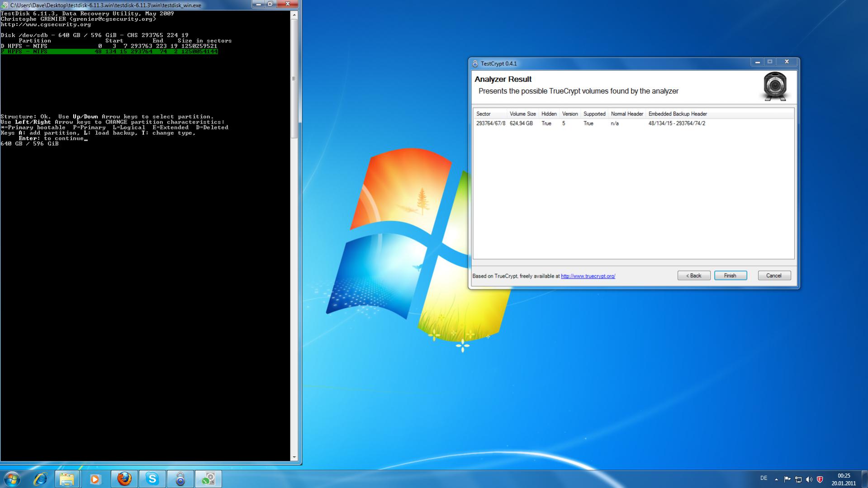Image resolution: width=868 pixels, height=488 pixels.
Task: Switch to TestDisk taskbar icon
Action: coord(209,479)
